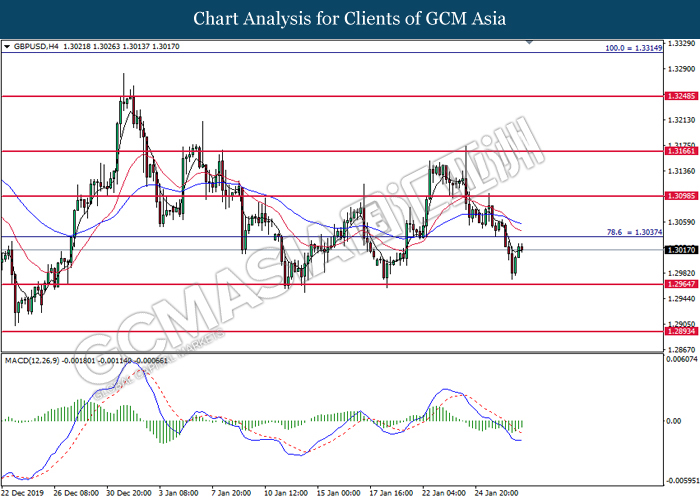Click the MACD(12,26,9) indicator label
700x500 pixels.
[32, 360]
